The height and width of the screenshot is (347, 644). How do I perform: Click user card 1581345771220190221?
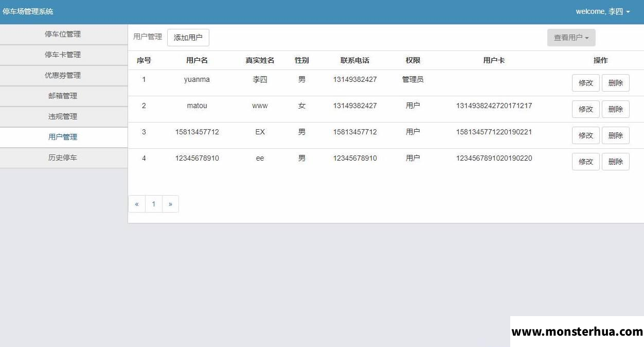pos(494,132)
